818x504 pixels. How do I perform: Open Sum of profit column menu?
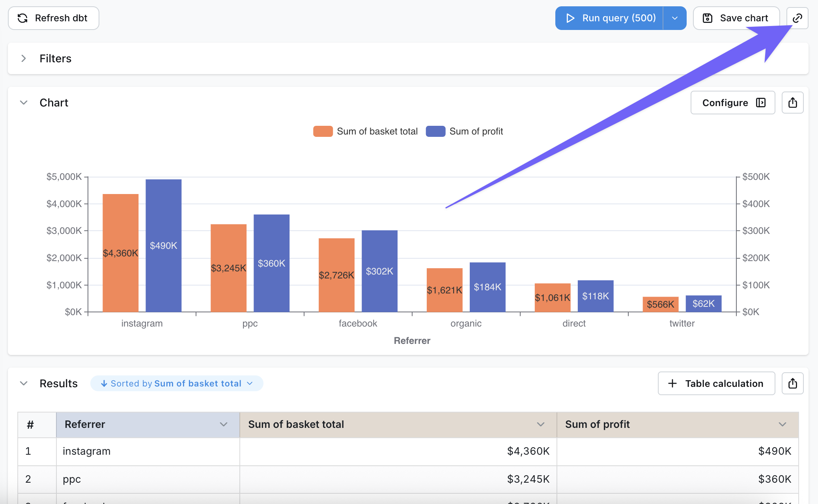coord(783,424)
